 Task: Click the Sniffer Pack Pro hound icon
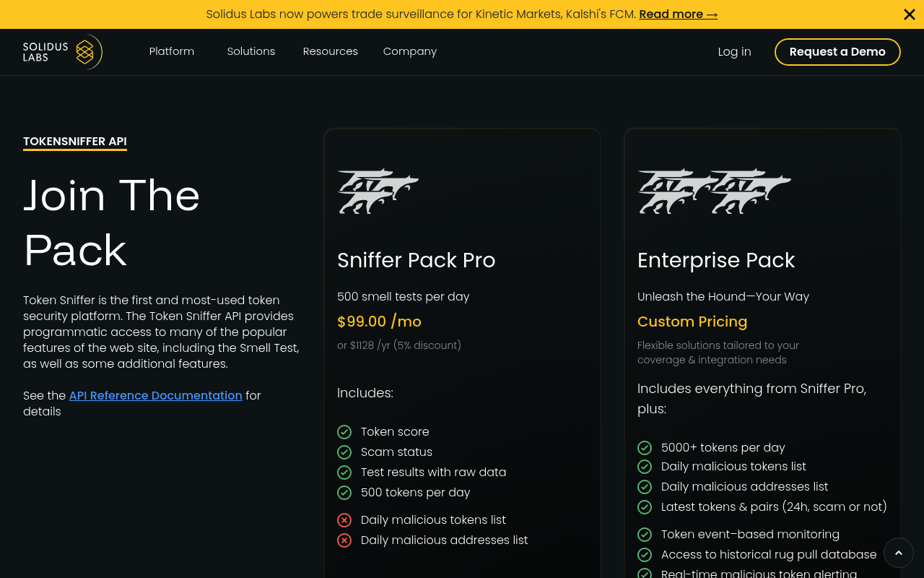378,191
